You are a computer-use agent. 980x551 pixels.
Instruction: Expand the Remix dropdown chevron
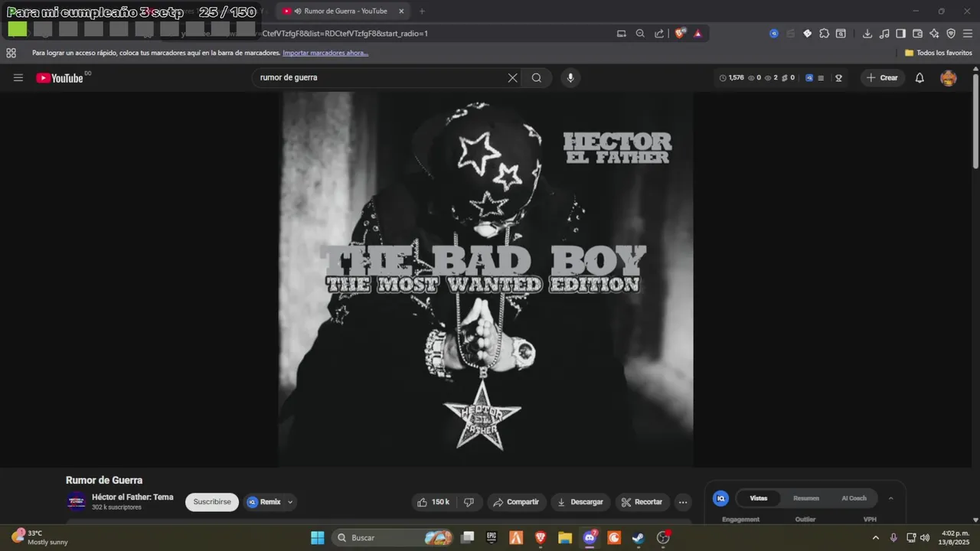coord(290,502)
